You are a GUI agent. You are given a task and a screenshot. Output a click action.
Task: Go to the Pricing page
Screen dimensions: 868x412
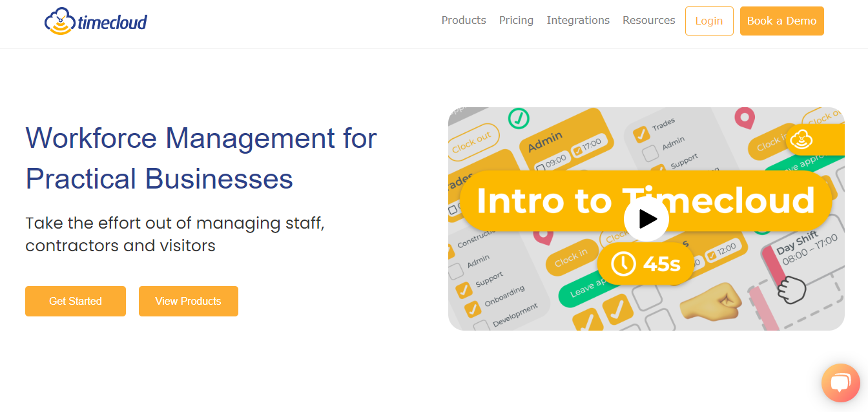pyautogui.click(x=516, y=20)
